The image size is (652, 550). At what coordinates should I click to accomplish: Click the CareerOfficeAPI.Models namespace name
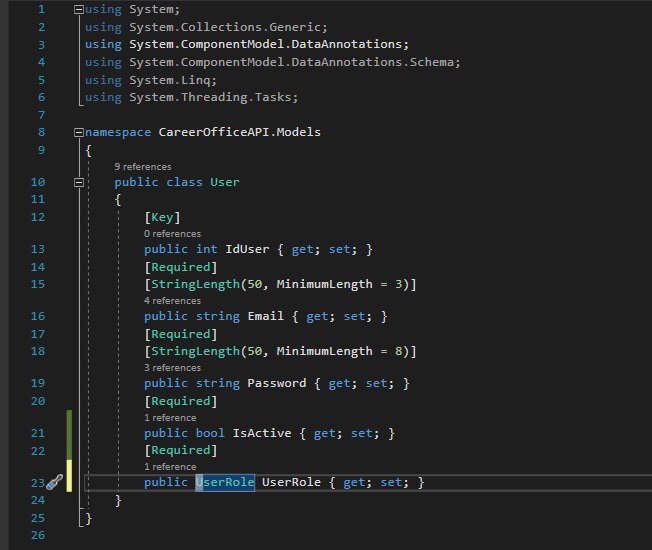coord(240,132)
